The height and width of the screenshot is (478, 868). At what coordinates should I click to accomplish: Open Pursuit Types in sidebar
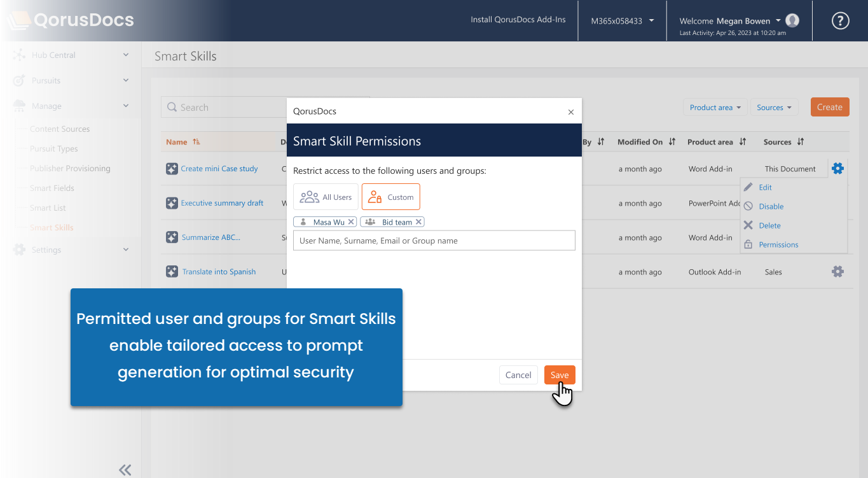pos(54,148)
